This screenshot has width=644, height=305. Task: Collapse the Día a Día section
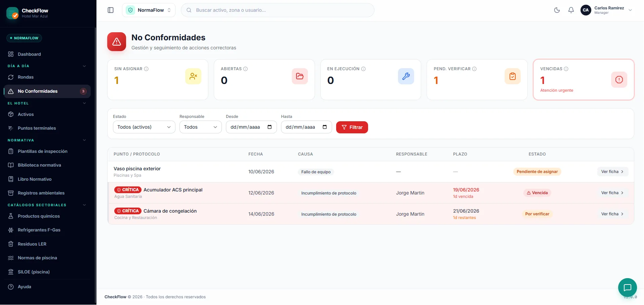[84, 66]
